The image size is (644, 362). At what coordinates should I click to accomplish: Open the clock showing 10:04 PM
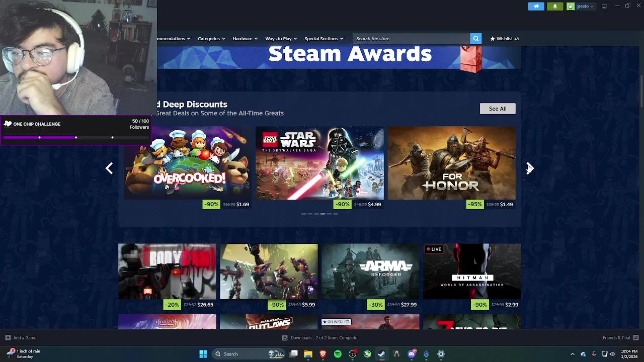628,354
